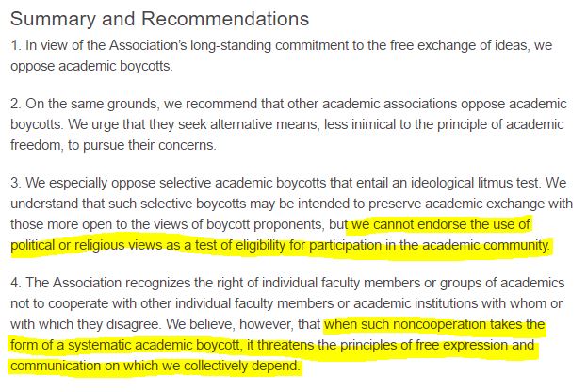The height and width of the screenshot is (392, 587).
Task: Click the 'Summary and Recommendations' heading
Action: click(x=159, y=19)
